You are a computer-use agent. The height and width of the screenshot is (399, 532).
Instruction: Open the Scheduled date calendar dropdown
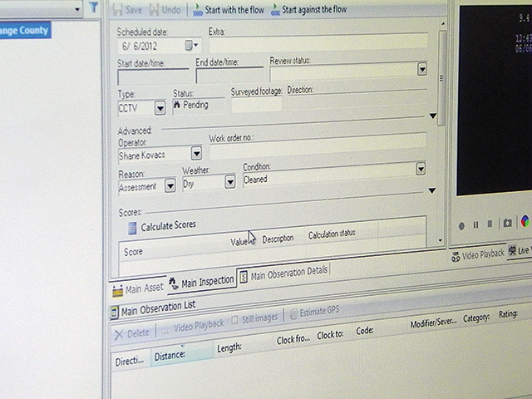192,45
